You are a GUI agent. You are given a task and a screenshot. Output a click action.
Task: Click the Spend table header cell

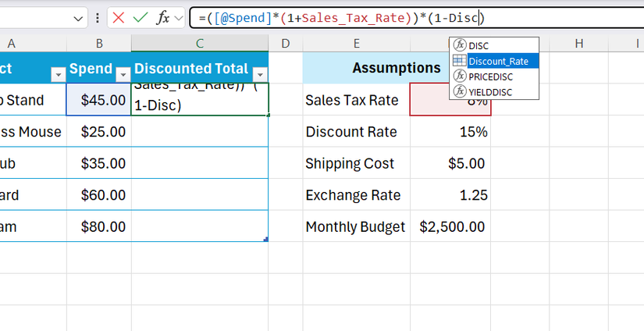coord(99,68)
